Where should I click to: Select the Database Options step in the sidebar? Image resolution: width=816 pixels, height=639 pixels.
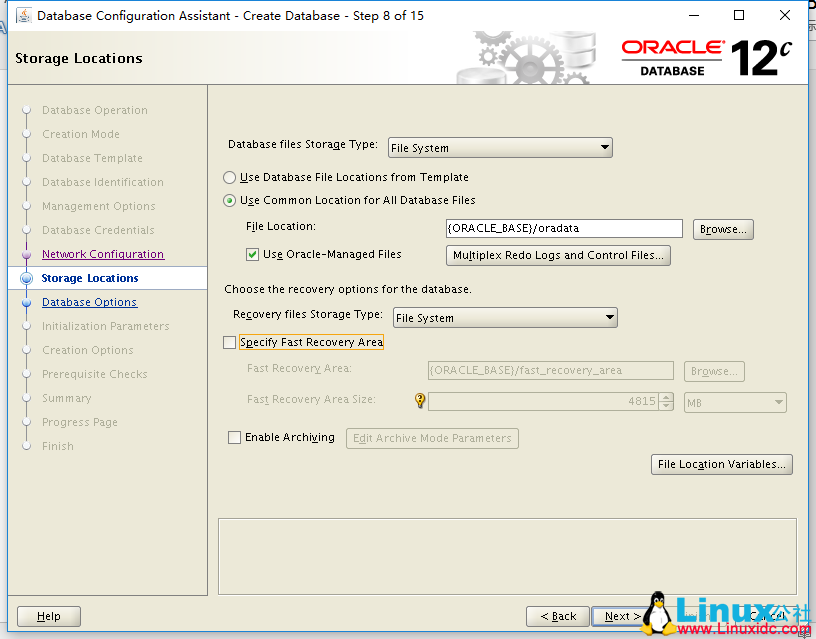pyautogui.click(x=91, y=302)
